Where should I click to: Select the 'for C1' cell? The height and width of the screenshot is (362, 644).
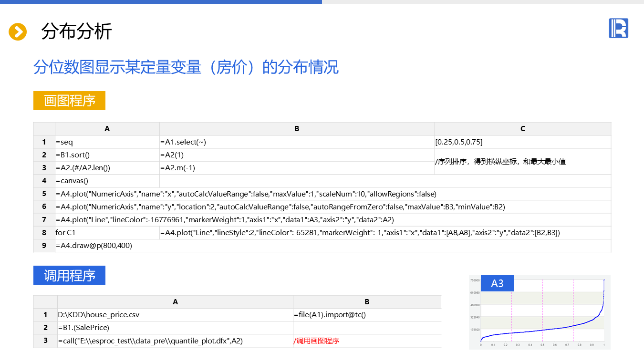107,233
